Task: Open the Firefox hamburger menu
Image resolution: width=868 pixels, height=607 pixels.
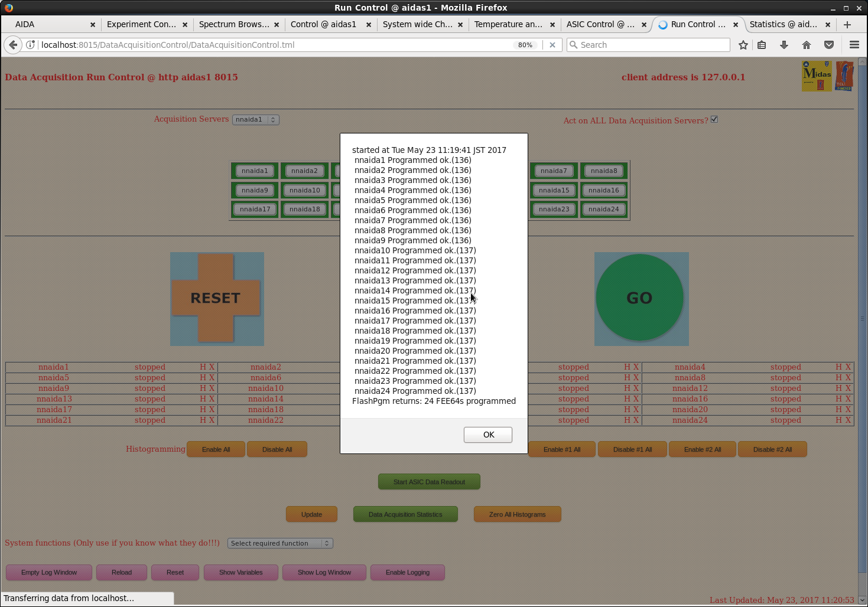Action: (854, 45)
